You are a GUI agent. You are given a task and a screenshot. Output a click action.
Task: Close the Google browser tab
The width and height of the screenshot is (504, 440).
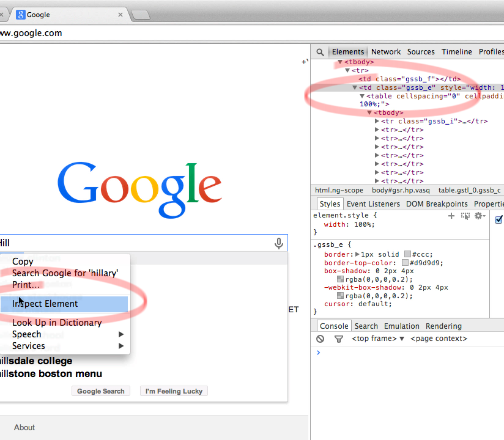pos(120,15)
